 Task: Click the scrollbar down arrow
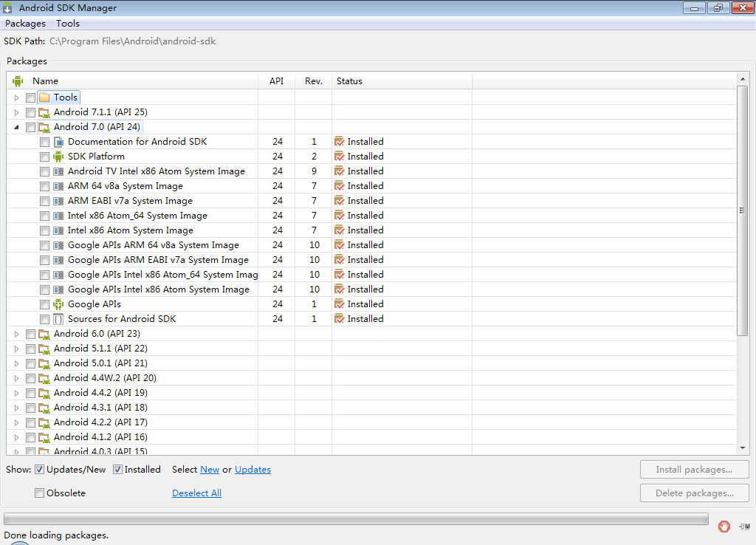743,448
